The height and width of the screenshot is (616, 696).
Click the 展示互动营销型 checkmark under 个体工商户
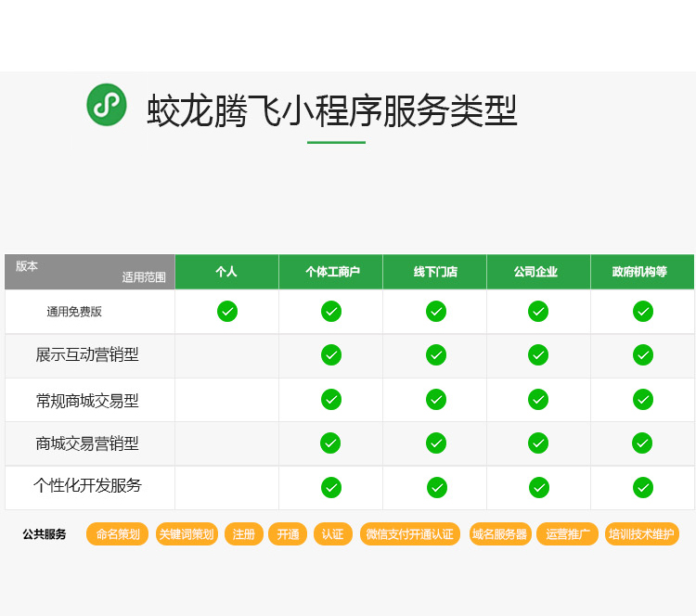(x=331, y=354)
